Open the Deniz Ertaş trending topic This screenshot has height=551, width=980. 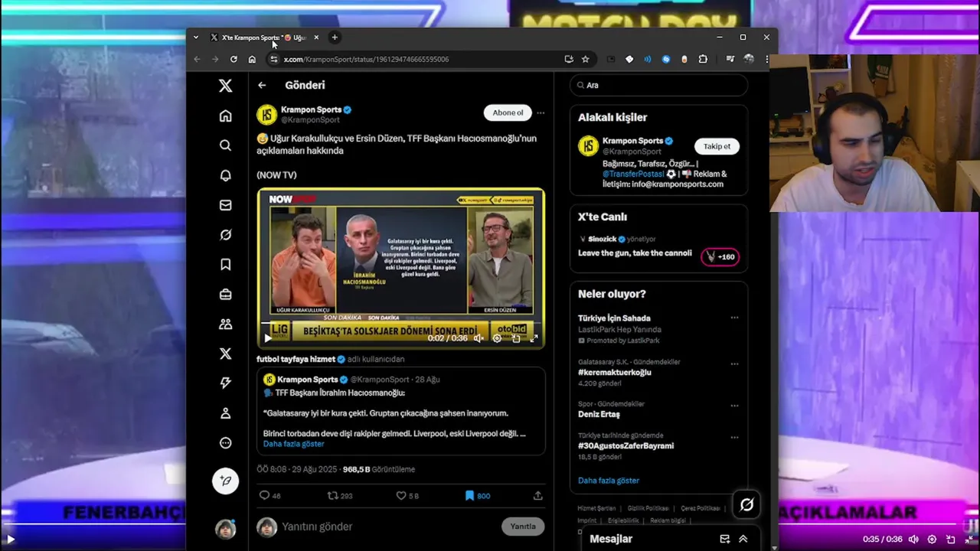[599, 414]
